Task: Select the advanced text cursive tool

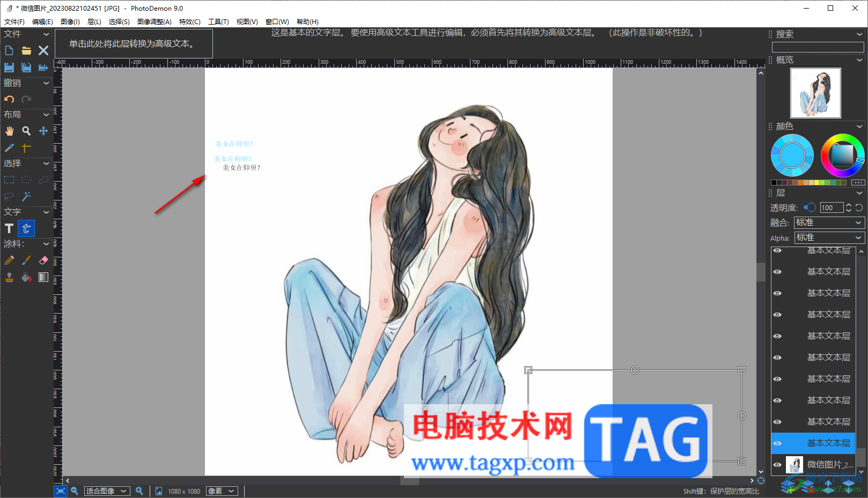Action: click(26, 228)
